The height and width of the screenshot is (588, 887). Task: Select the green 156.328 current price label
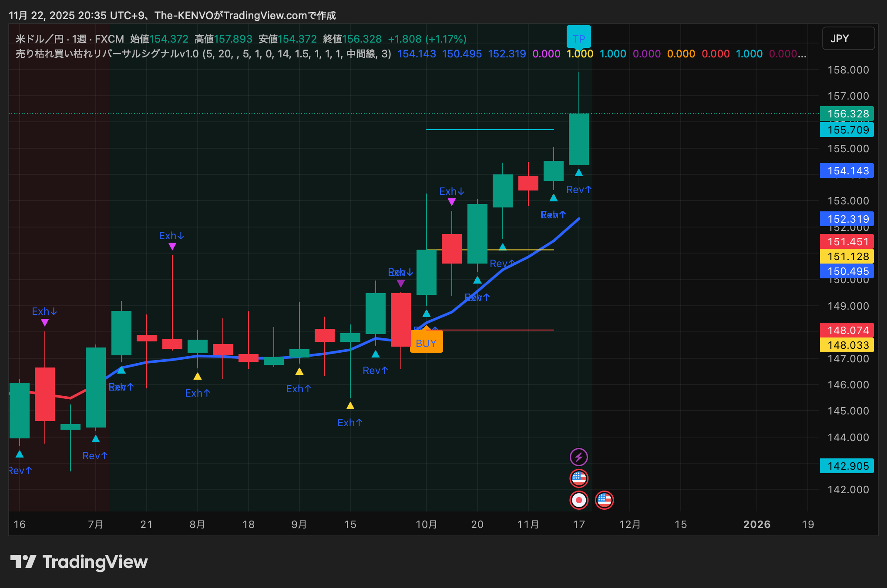coord(847,114)
